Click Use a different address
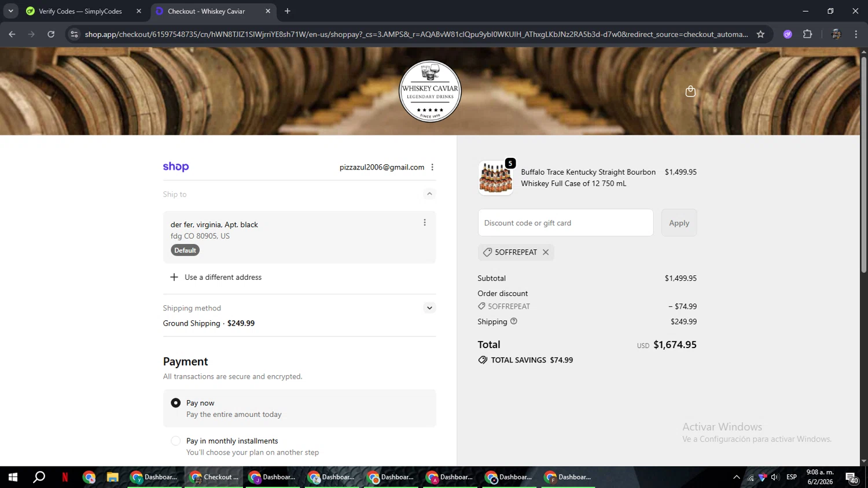868x488 pixels. [223, 277]
